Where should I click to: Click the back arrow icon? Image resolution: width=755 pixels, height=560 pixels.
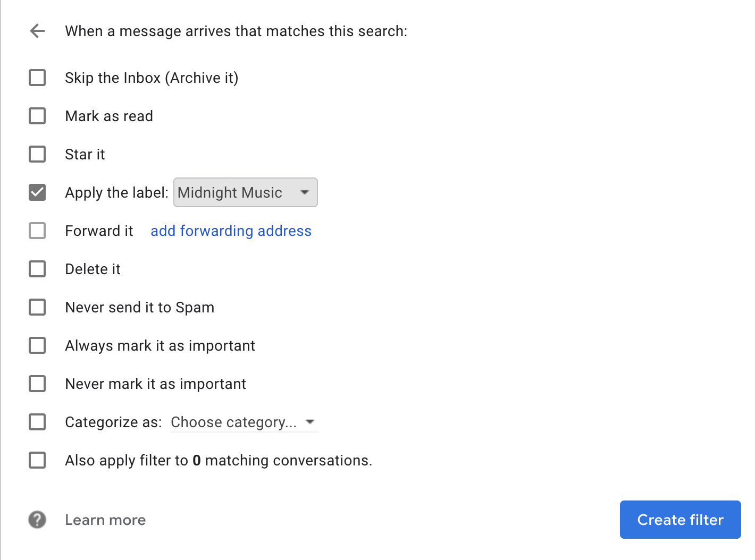[37, 31]
